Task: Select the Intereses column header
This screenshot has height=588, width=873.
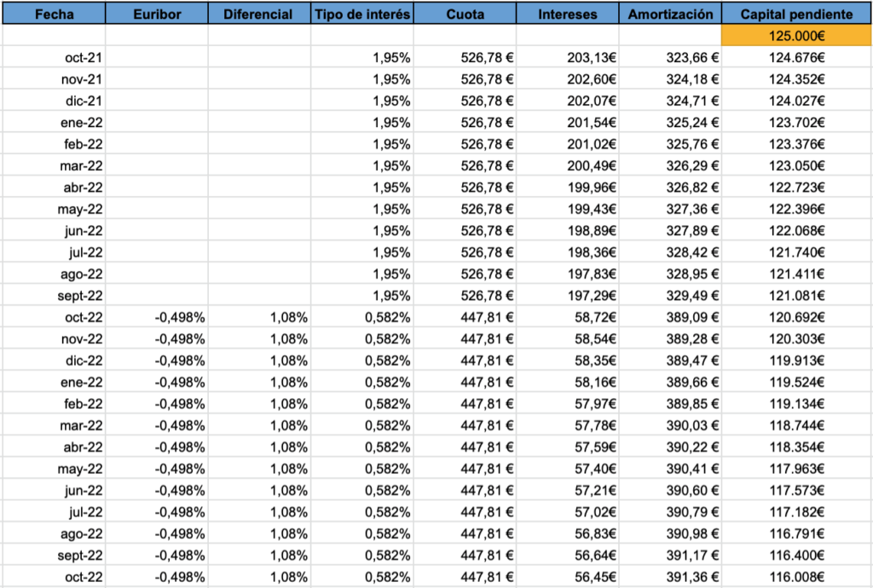Action: tap(568, 14)
